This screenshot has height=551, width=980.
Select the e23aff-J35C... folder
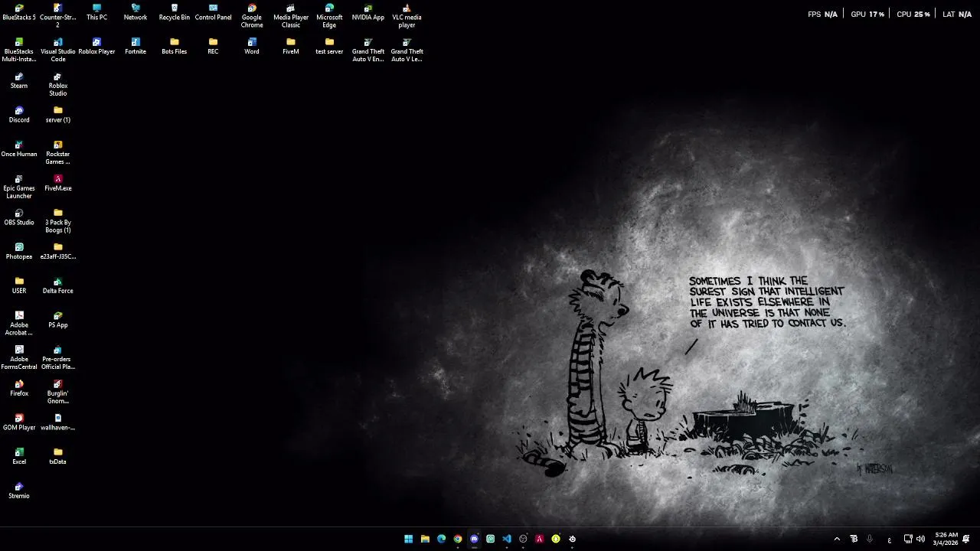tap(57, 252)
